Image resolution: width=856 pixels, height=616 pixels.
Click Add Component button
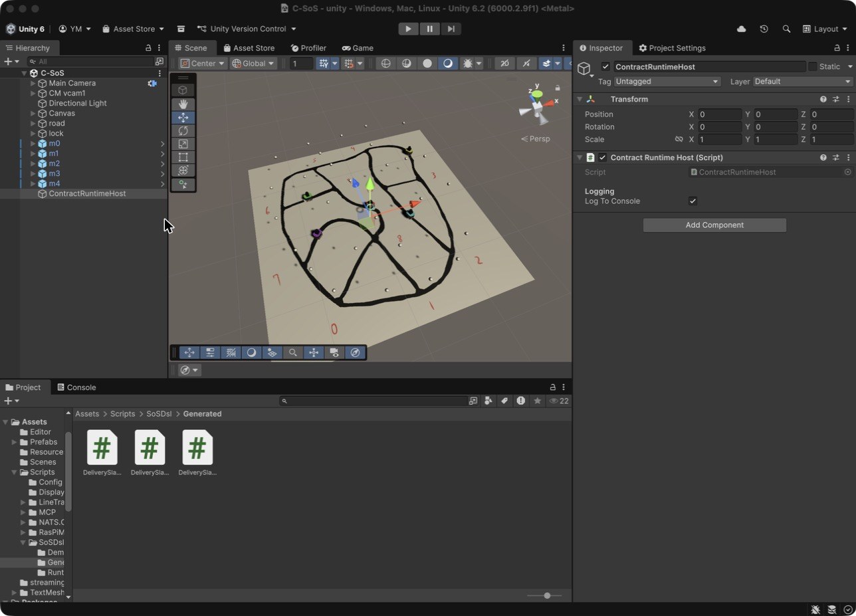[x=714, y=225]
